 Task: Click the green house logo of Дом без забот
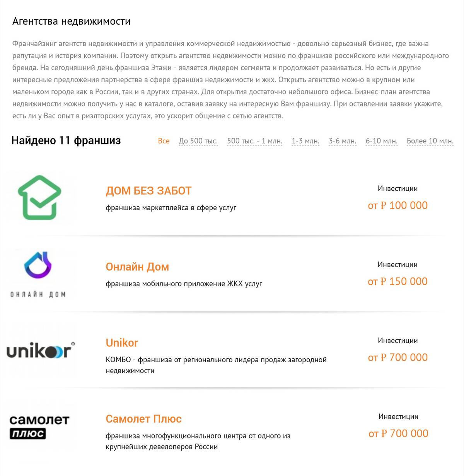pyautogui.click(x=39, y=197)
